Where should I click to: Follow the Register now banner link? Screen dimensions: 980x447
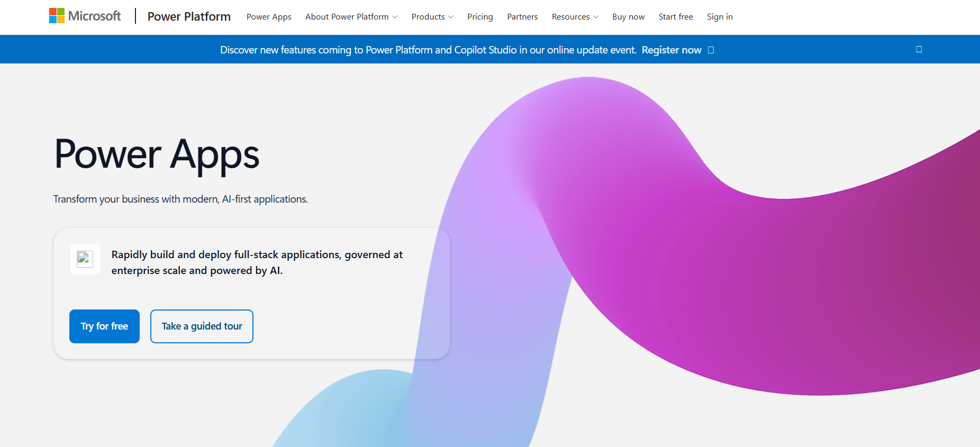[x=678, y=50]
